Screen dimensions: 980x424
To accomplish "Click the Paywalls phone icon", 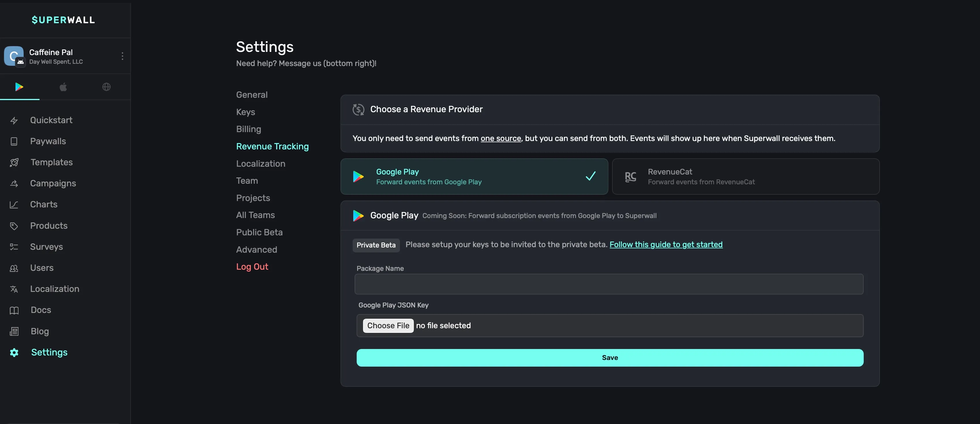I will (x=14, y=141).
